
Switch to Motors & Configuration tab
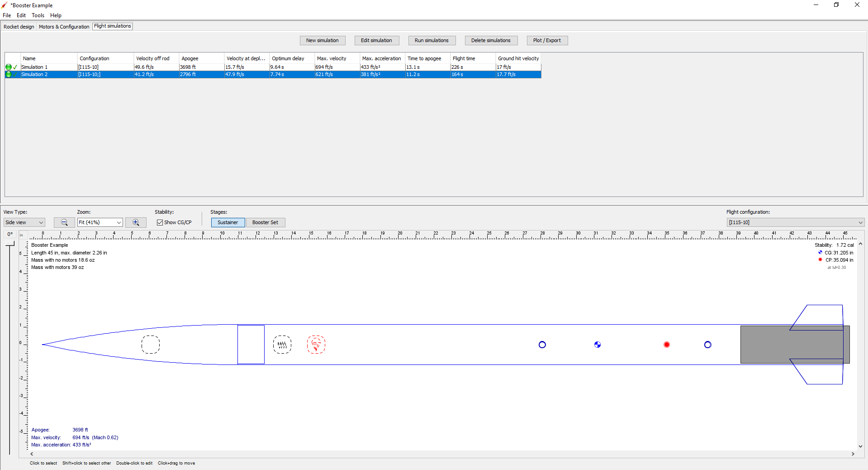tap(64, 27)
